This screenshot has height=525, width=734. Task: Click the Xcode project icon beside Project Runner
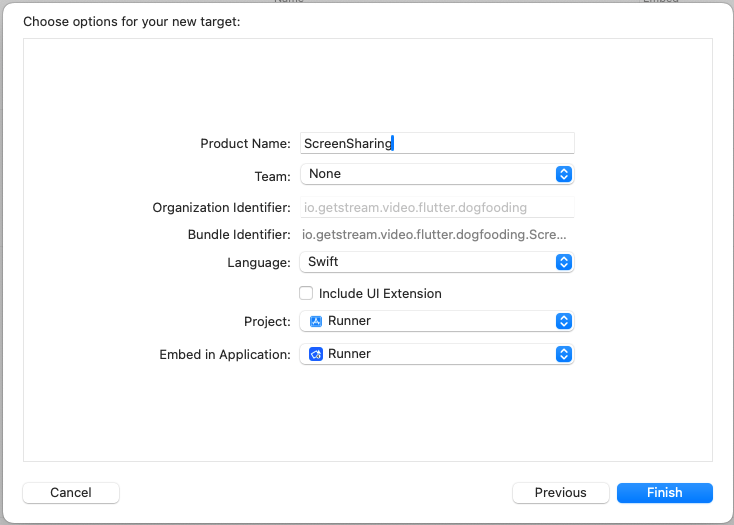[x=316, y=321]
